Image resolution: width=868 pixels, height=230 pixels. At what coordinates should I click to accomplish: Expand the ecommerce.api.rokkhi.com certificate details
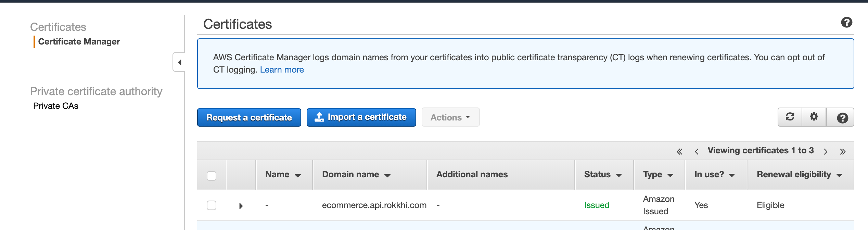point(241,206)
